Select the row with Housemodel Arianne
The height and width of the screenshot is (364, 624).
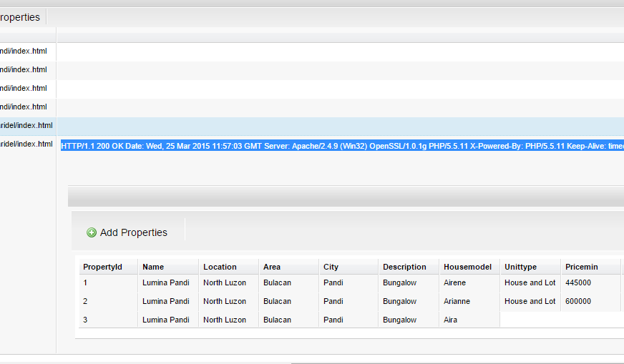351,301
